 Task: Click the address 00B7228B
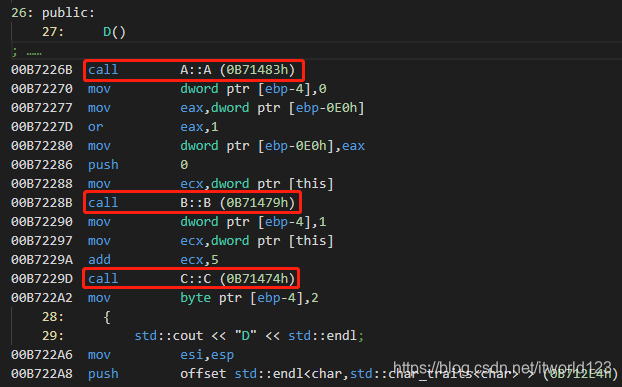coord(42,203)
